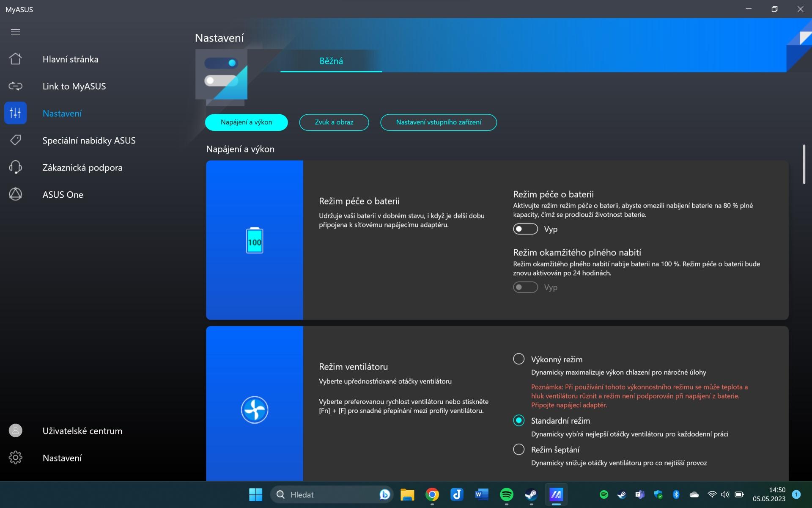Click the settings toggles illustration under Nastavení heading
812x508 pixels.
[x=221, y=77]
